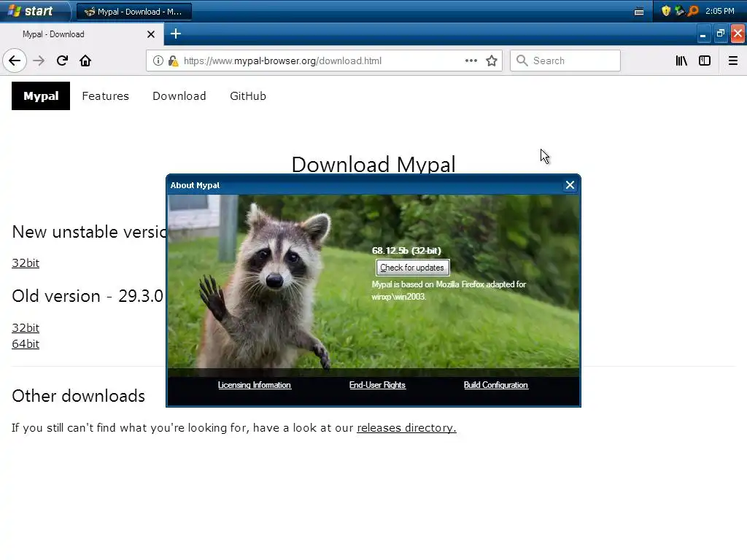
Task: Open the security shield tray icon
Action: coord(665,11)
